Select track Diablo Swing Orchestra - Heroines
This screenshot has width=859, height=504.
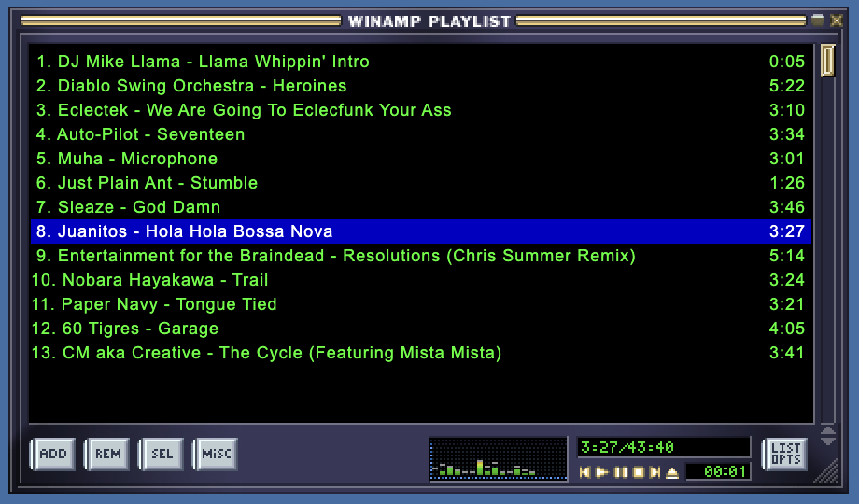pyautogui.click(x=202, y=86)
